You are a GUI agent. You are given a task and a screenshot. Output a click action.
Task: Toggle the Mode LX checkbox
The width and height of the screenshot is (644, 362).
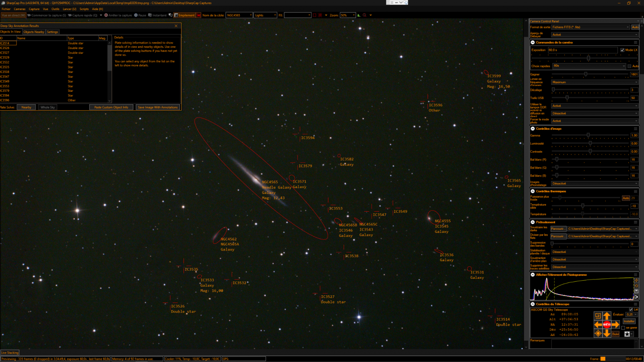[622, 50]
